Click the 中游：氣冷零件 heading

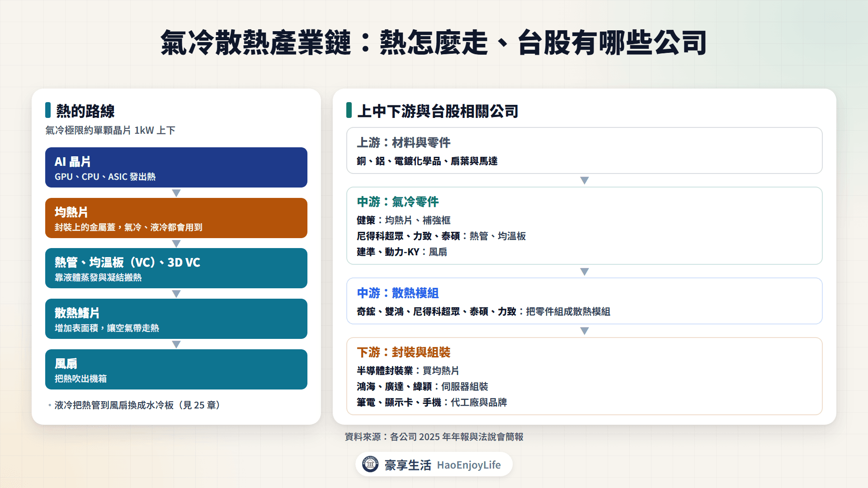pyautogui.click(x=398, y=202)
